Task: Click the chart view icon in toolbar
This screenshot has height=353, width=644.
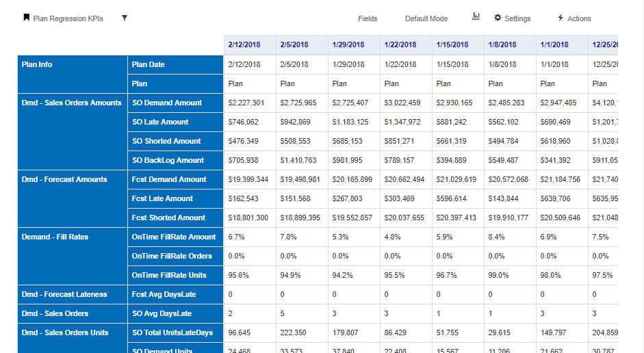Action: pos(476,18)
